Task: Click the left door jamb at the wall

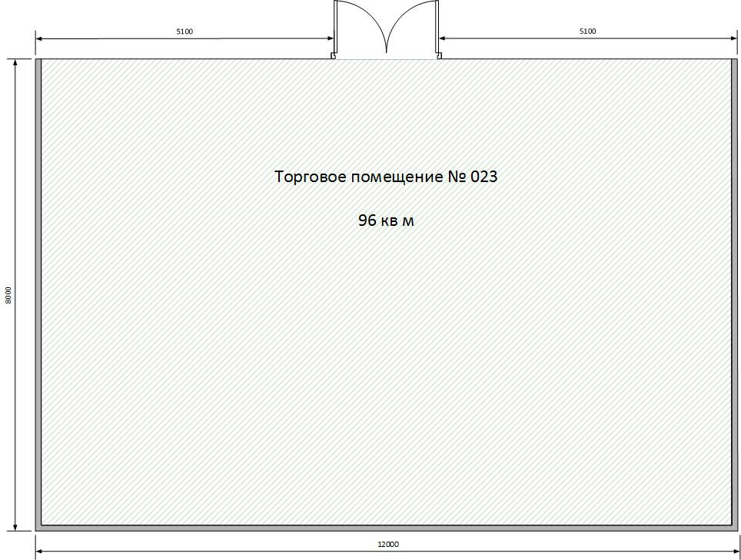Action: [x=333, y=55]
